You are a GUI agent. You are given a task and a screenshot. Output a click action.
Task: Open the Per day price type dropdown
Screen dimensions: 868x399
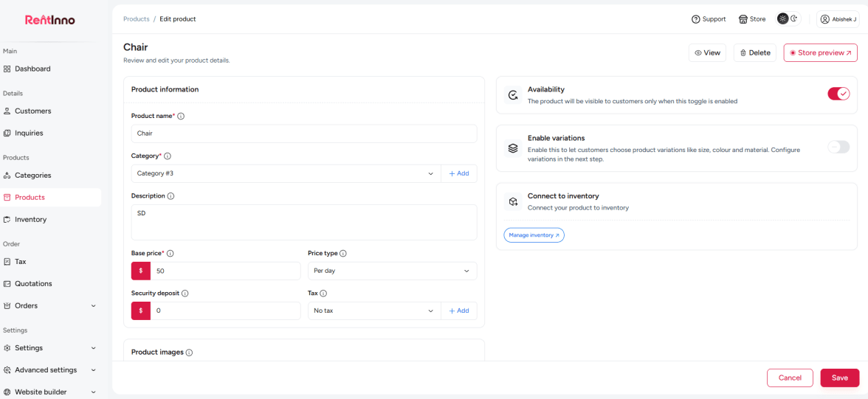392,271
